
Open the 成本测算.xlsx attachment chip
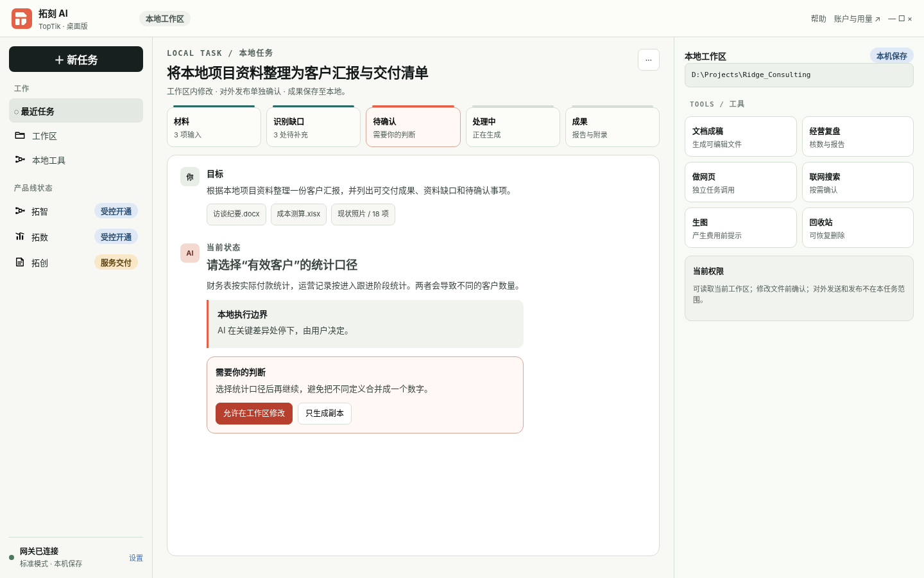coord(298,215)
